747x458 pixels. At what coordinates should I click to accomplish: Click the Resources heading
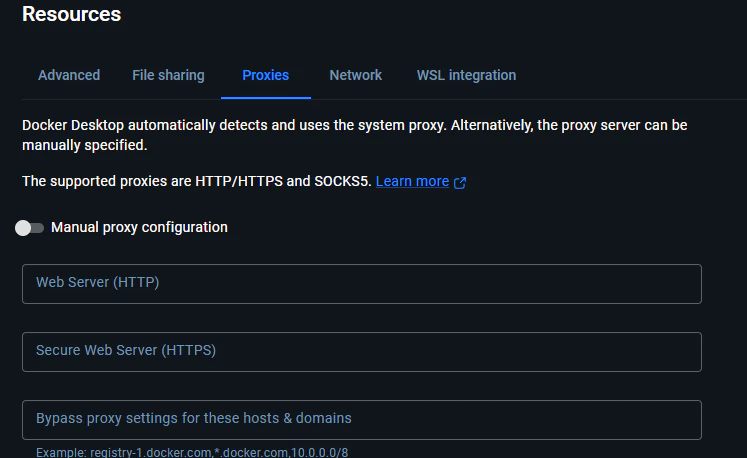[x=71, y=14]
